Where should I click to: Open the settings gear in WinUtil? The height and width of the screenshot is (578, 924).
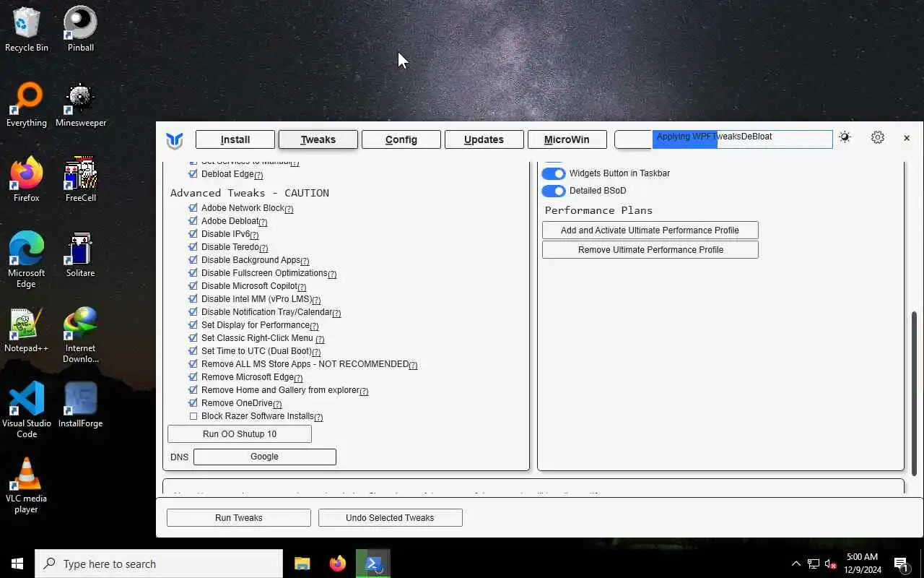(x=878, y=137)
